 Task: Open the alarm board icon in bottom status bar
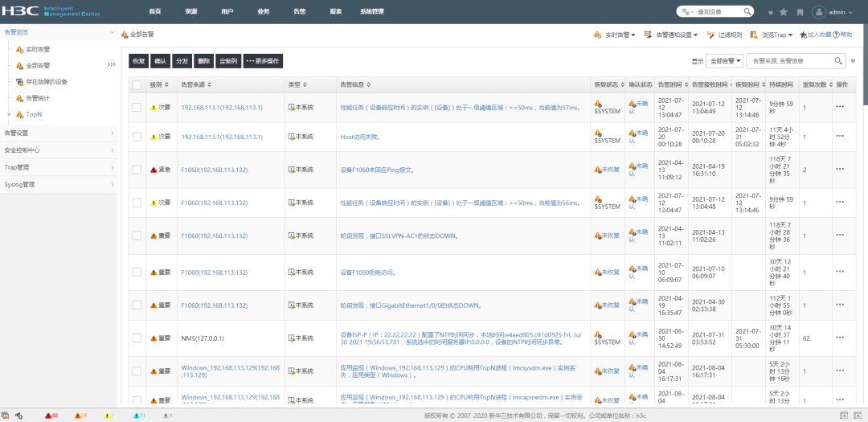click(x=5, y=415)
